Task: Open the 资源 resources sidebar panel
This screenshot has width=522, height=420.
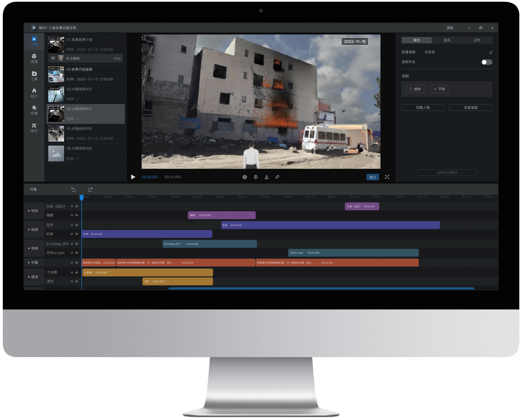Action: (34, 59)
